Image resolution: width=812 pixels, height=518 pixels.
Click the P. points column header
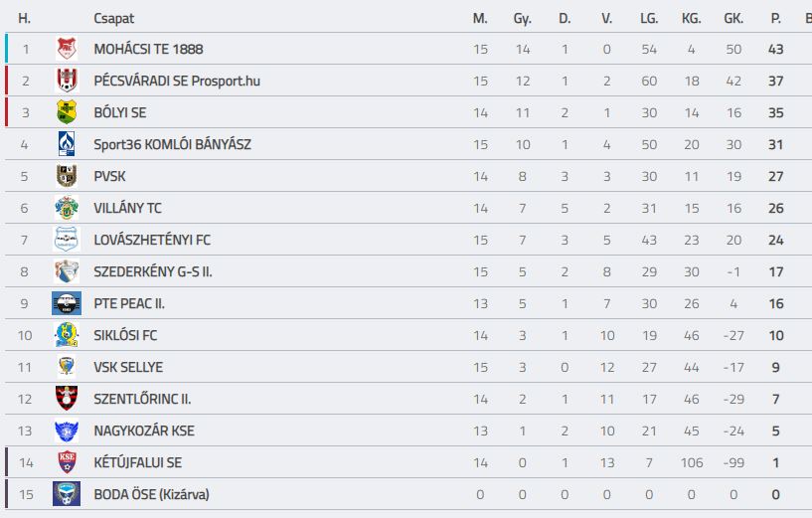click(775, 19)
